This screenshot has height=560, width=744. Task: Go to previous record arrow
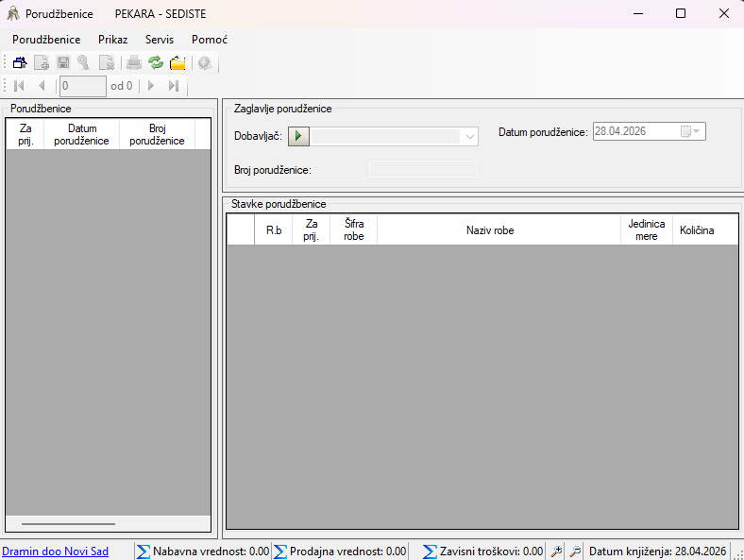tap(42, 86)
